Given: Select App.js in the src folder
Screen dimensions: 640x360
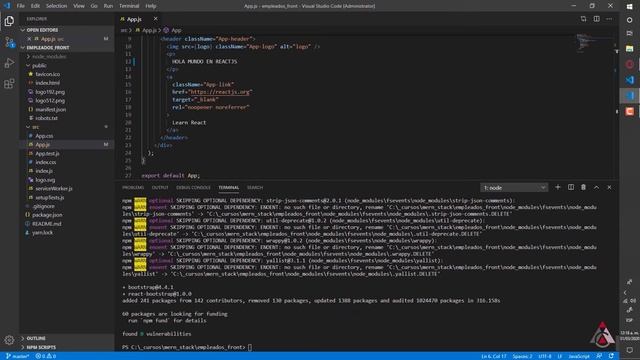Looking at the screenshot, I should 67,144.
